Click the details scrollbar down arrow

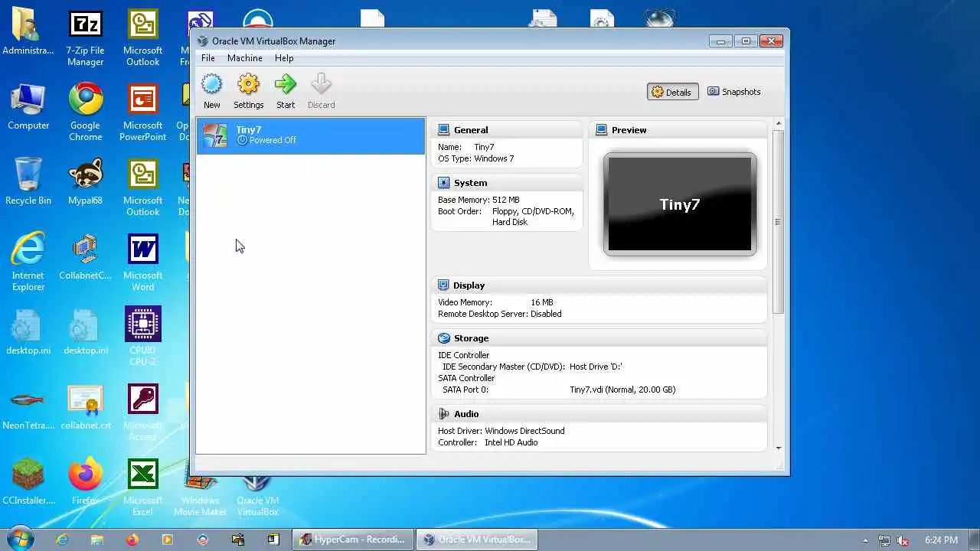(x=778, y=448)
